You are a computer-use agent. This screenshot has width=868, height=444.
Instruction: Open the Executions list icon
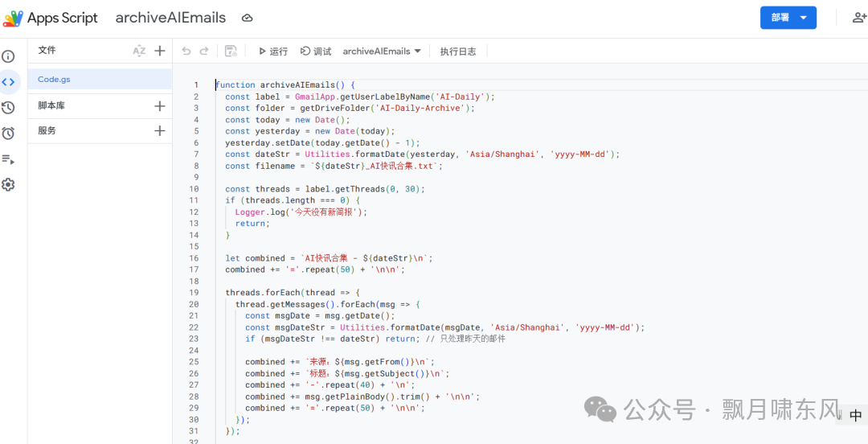coord(8,159)
